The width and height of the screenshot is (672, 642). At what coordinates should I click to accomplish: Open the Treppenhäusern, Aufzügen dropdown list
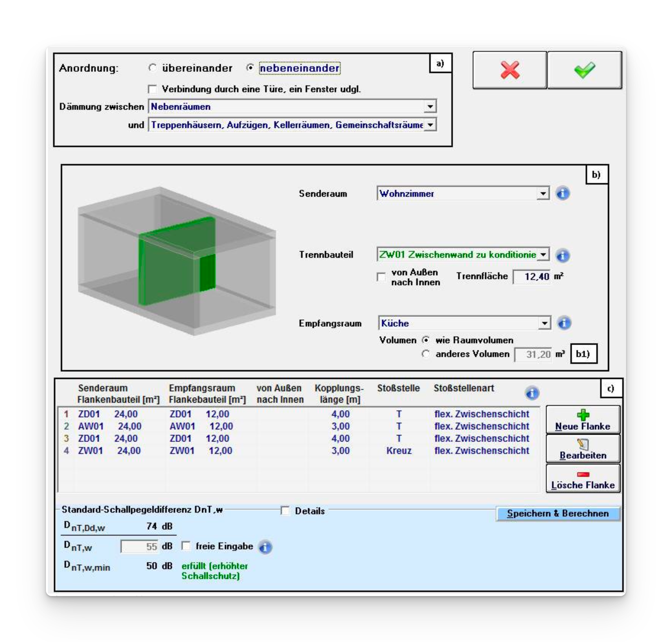tap(430, 125)
